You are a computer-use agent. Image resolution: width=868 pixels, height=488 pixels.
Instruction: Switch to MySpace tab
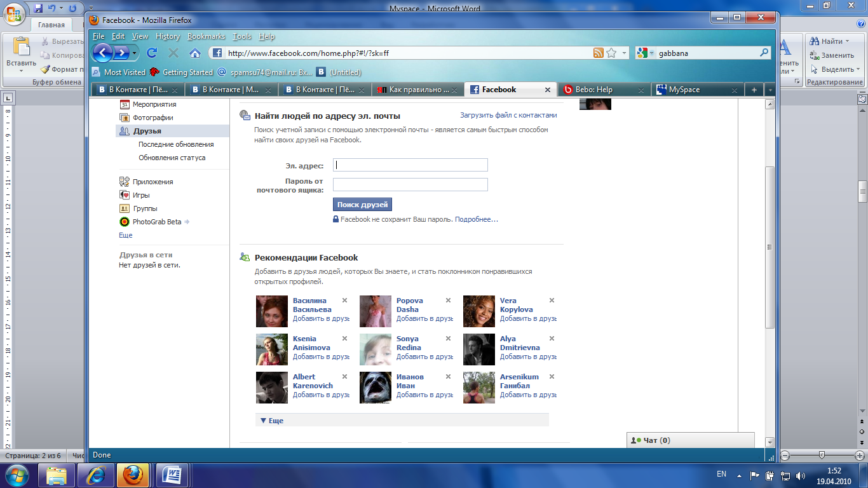point(698,90)
